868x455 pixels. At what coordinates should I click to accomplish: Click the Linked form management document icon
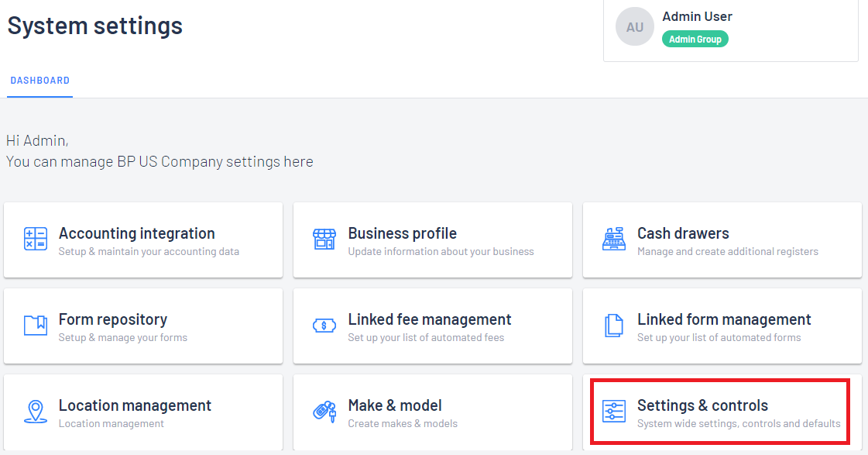click(614, 326)
